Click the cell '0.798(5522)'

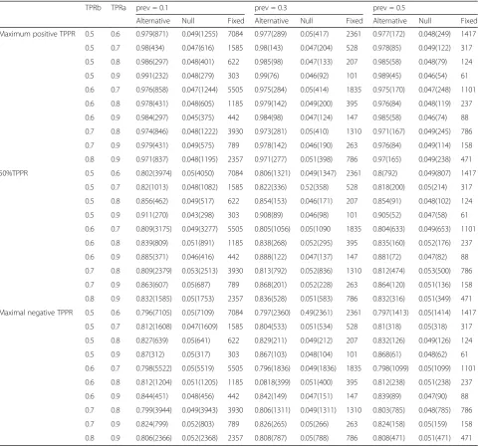(x=154, y=368)
